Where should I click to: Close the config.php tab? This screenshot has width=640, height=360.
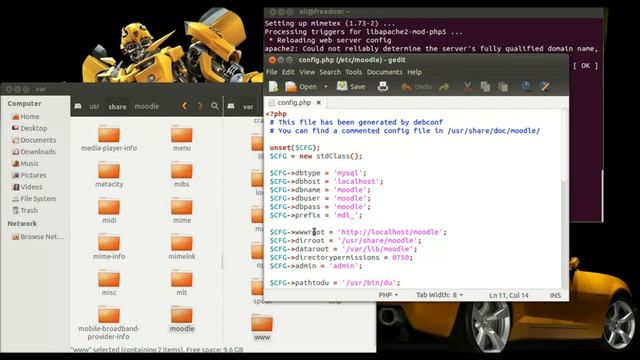[319, 102]
